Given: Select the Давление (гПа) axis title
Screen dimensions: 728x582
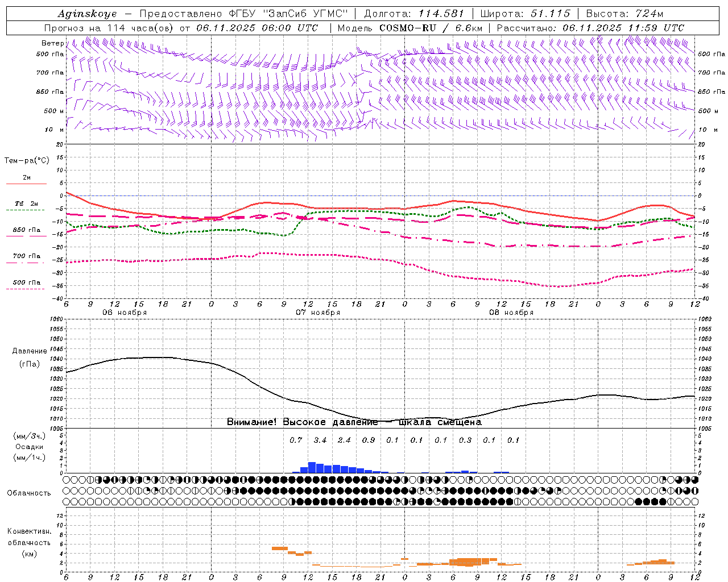Looking at the screenshot, I should click(x=30, y=357).
